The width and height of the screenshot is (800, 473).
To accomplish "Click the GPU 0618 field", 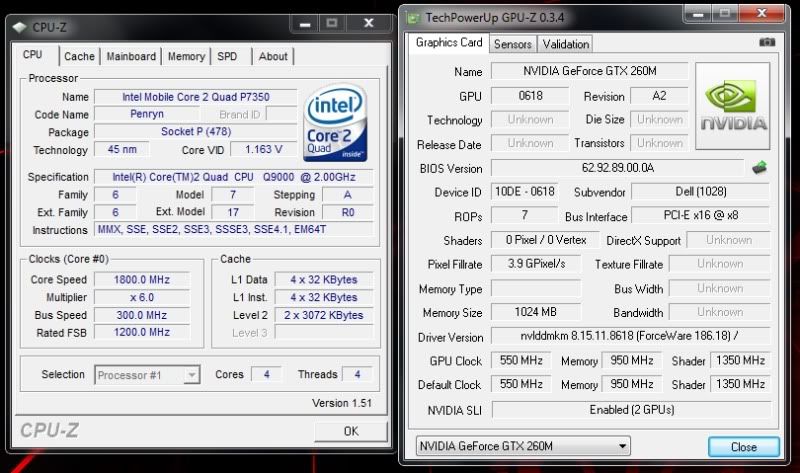I will [530, 96].
